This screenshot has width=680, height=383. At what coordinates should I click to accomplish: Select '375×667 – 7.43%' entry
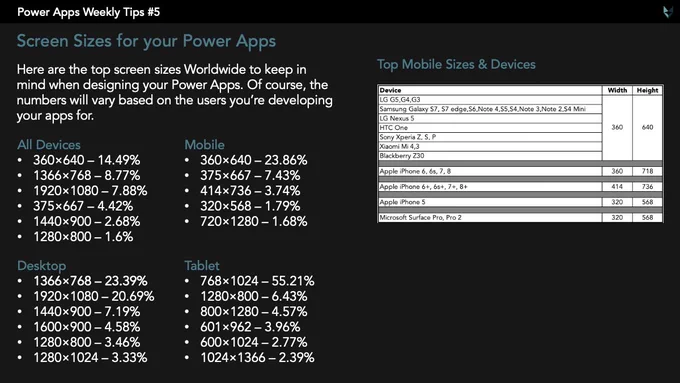pos(250,175)
